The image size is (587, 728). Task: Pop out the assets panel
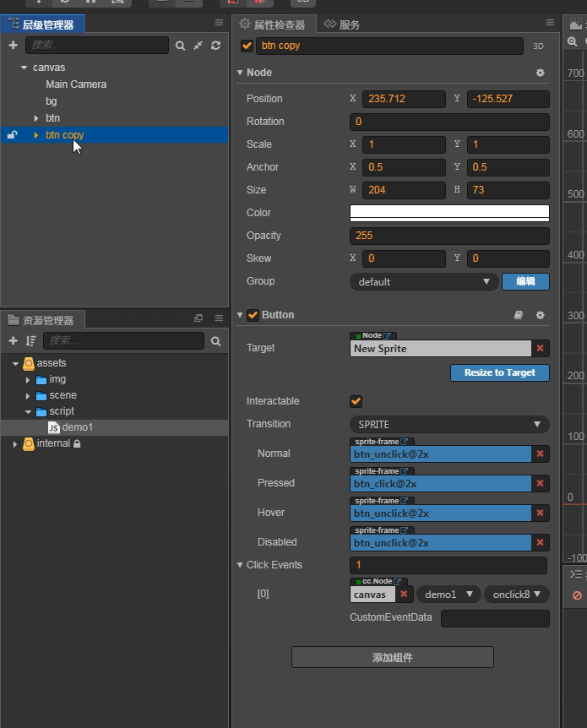(x=198, y=318)
